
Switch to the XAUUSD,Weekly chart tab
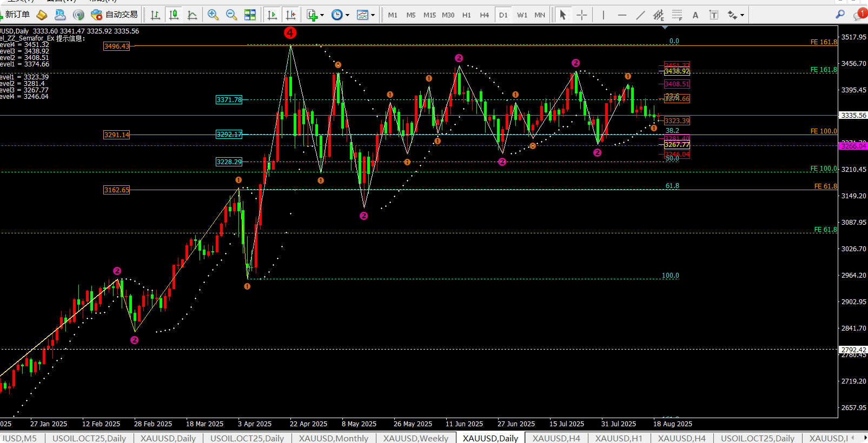click(415, 438)
